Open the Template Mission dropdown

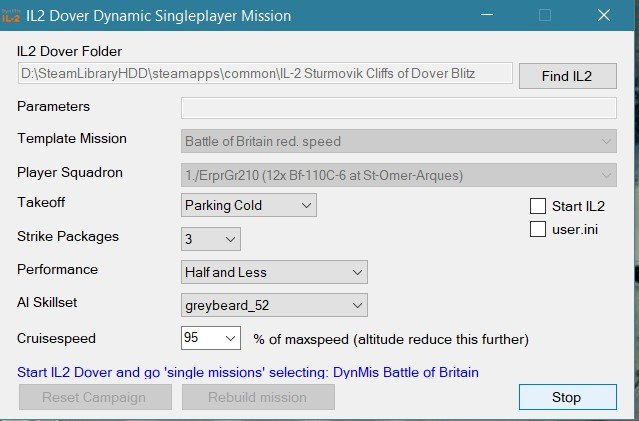(398, 141)
